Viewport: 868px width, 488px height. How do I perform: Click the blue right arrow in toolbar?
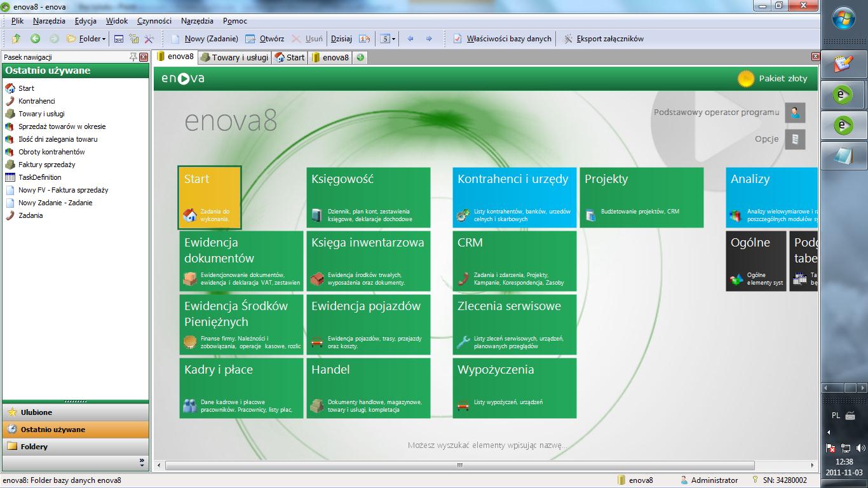(x=429, y=39)
